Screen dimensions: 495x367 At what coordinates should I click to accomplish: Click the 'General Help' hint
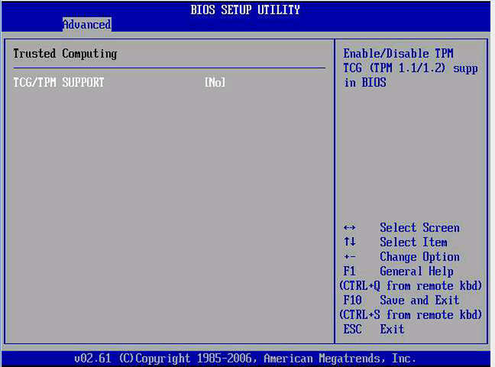[417, 271]
